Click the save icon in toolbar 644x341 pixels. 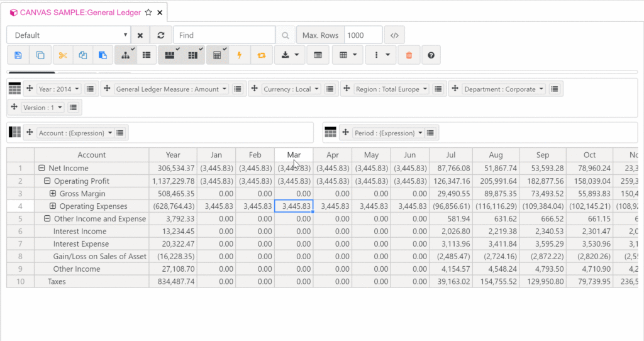(x=18, y=55)
